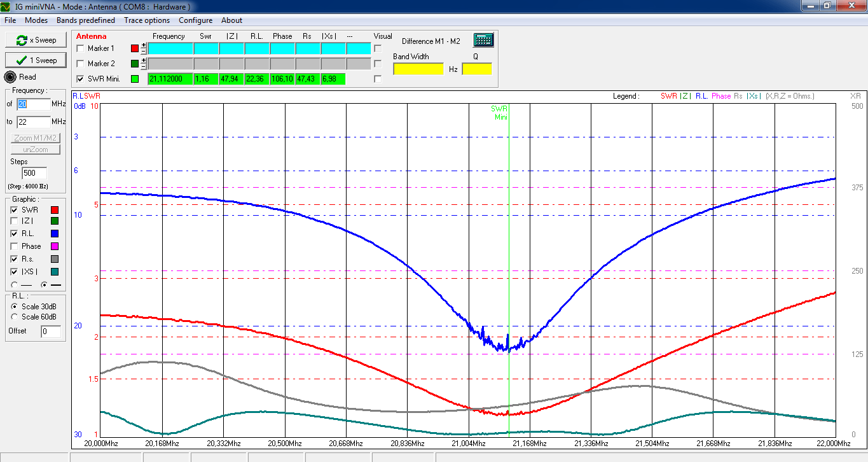
Task: Open the Configure menu
Action: (195, 20)
